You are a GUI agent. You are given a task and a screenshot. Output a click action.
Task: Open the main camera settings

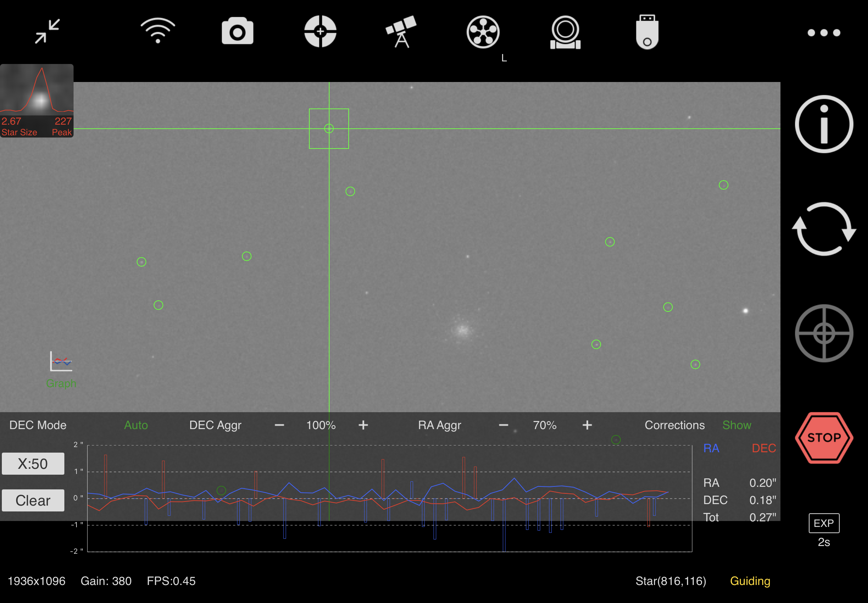[237, 32]
